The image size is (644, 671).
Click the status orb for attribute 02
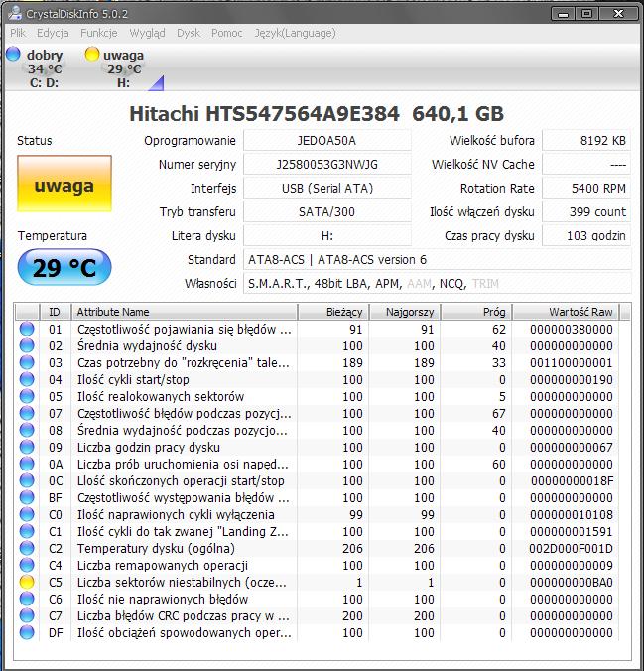(27, 345)
